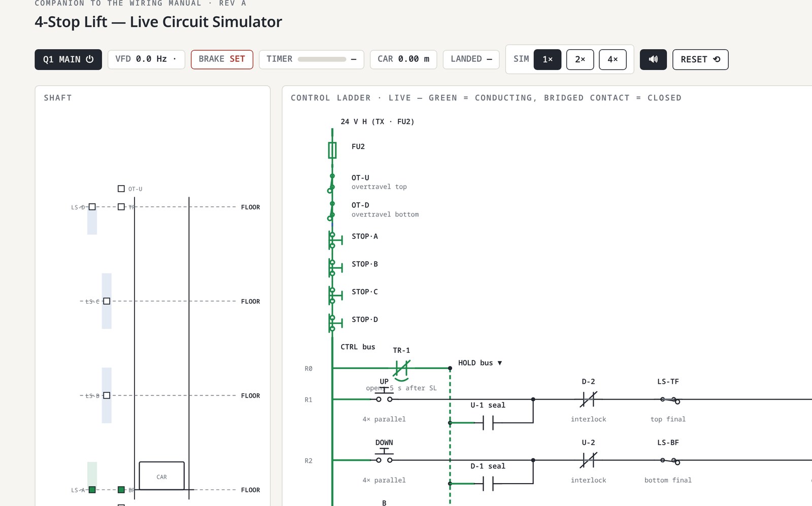
Task: Toggle the OT-D overtravel bottom contact
Action: [x=331, y=211]
